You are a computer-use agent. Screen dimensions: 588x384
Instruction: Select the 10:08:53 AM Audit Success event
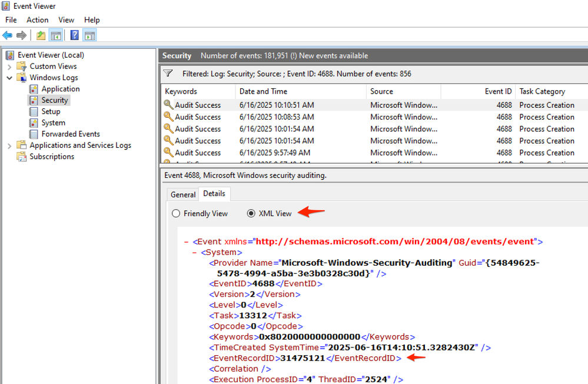click(x=276, y=117)
